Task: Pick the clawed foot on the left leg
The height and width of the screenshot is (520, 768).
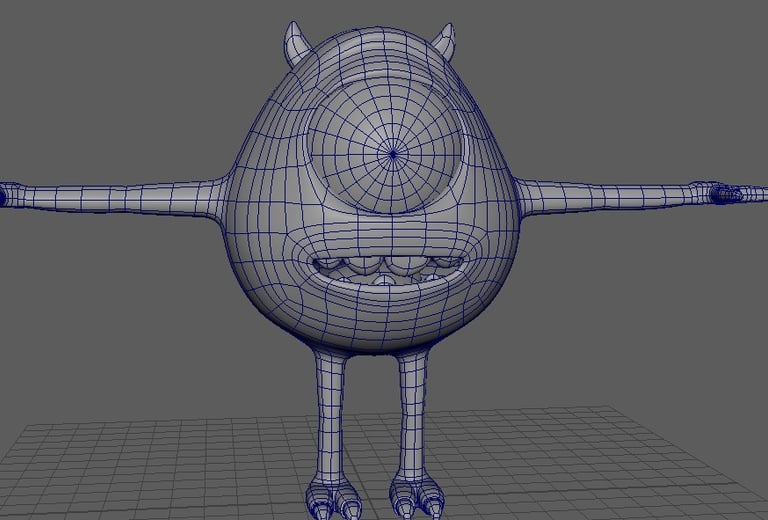Action: [334, 498]
